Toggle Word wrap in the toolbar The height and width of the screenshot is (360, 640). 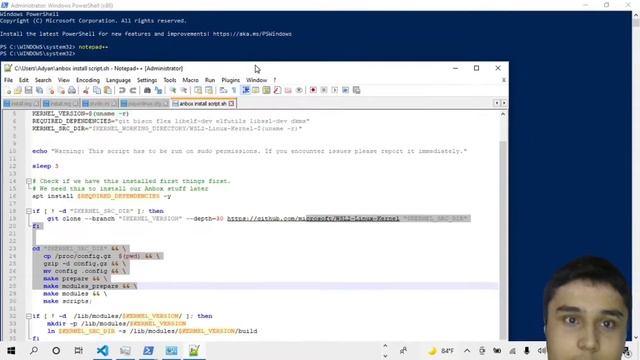223,90
